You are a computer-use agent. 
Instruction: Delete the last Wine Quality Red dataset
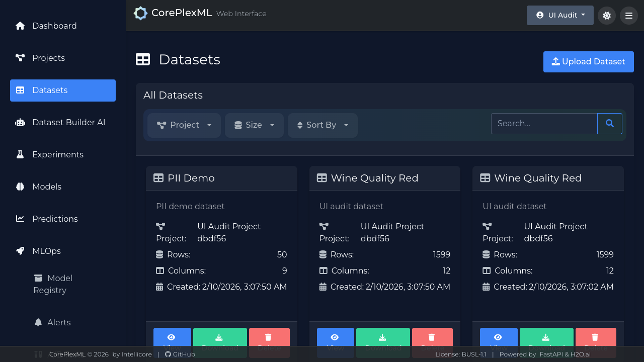(595, 338)
